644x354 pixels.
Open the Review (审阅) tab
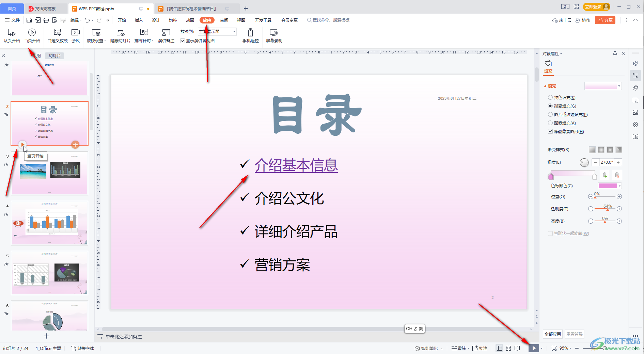224,20
